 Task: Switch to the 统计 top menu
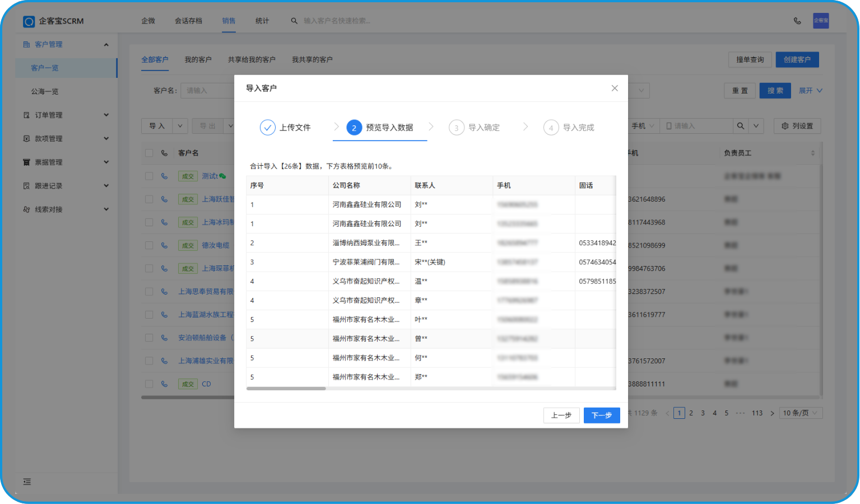(x=262, y=21)
